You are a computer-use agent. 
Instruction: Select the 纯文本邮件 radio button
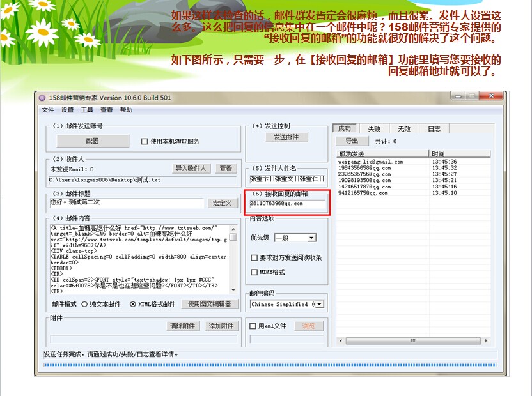pyautogui.click(x=84, y=305)
